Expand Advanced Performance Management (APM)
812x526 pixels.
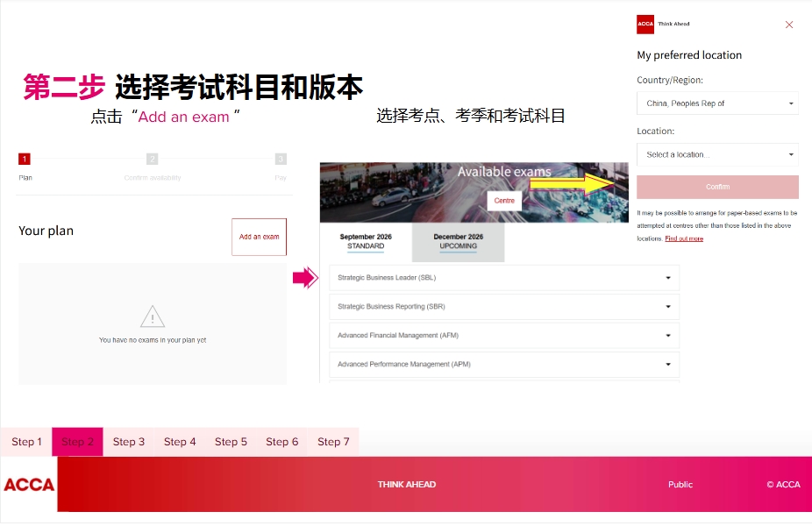[504, 365]
